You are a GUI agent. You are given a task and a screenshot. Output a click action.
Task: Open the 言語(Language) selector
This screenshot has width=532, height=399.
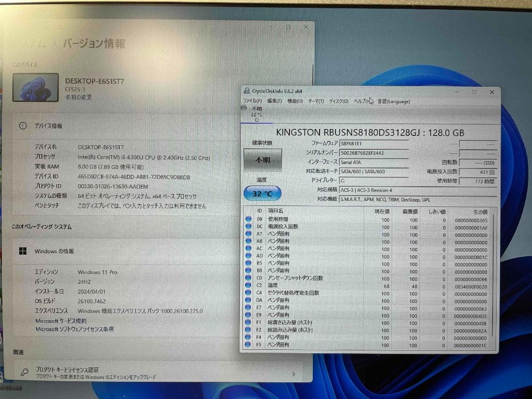(x=394, y=101)
